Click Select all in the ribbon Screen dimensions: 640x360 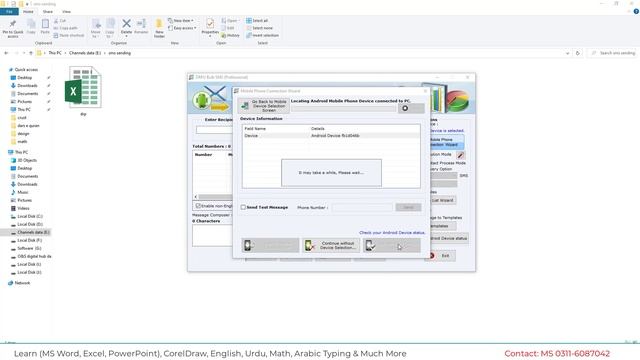pos(257,20)
